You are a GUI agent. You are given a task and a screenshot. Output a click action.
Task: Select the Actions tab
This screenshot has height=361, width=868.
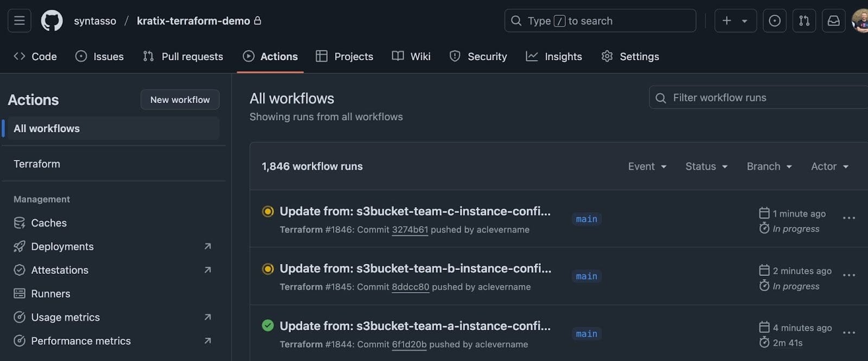point(270,56)
